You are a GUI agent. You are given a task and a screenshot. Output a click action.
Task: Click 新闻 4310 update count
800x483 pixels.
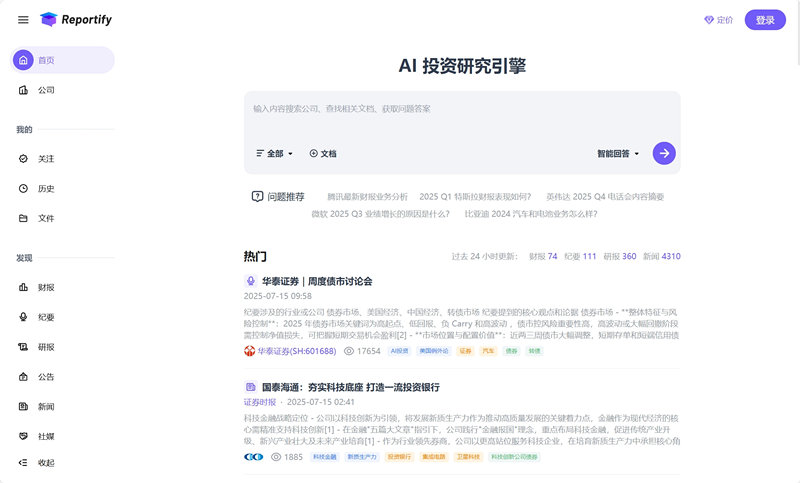(x=661, y=257)
